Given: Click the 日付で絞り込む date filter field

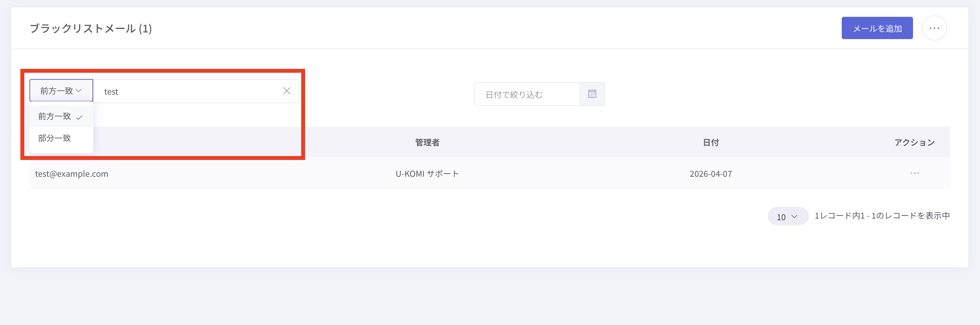Looking at the screenshot, I should (x=527, y=94).
